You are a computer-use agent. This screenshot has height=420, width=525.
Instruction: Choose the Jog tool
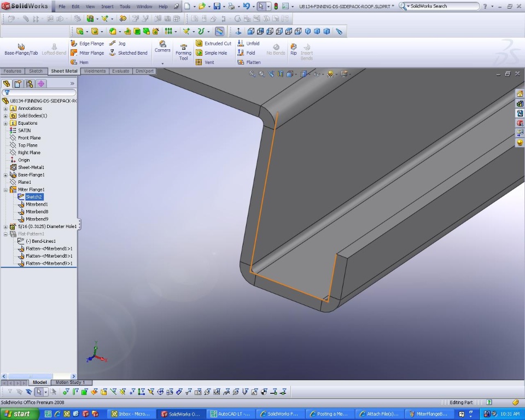point(118,44)
